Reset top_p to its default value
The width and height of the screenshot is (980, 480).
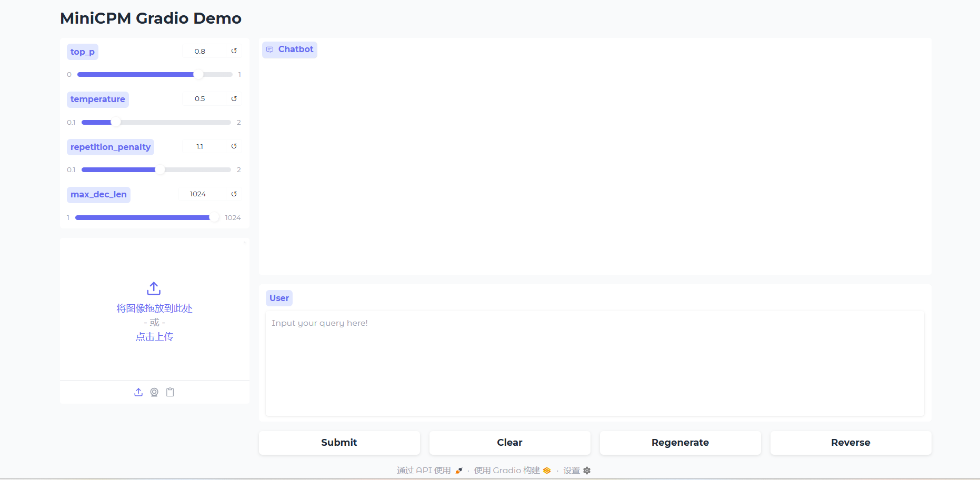pyautogui.click(x=234, y=51)
